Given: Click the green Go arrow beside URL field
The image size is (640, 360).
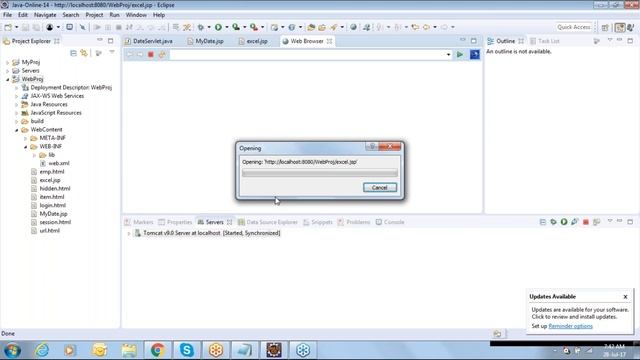Looking at the screenshot, I should coord(460,55).
